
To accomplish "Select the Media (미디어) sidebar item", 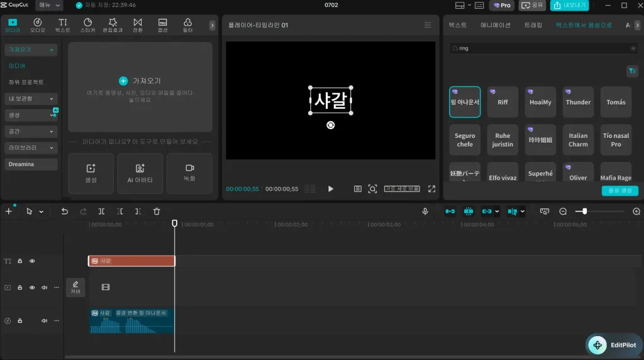I will (x=17, y=65).
